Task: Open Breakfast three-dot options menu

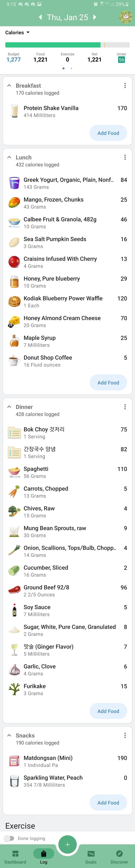Action: tap(125, 86)
